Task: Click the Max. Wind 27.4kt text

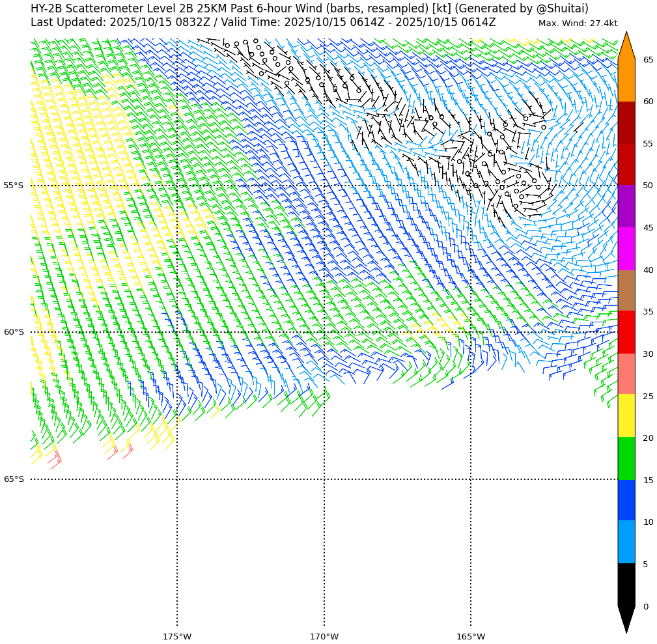Action: (578, 23)
